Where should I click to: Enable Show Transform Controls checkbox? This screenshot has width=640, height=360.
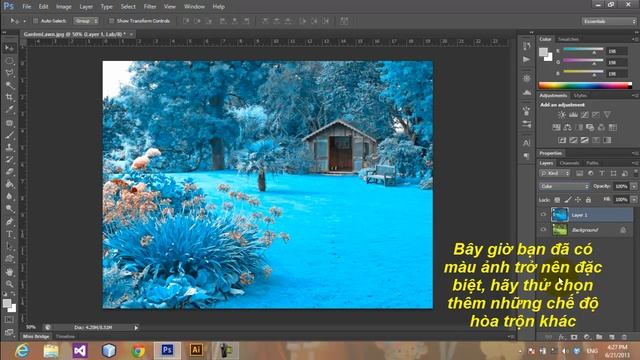[x=111, y=21]
